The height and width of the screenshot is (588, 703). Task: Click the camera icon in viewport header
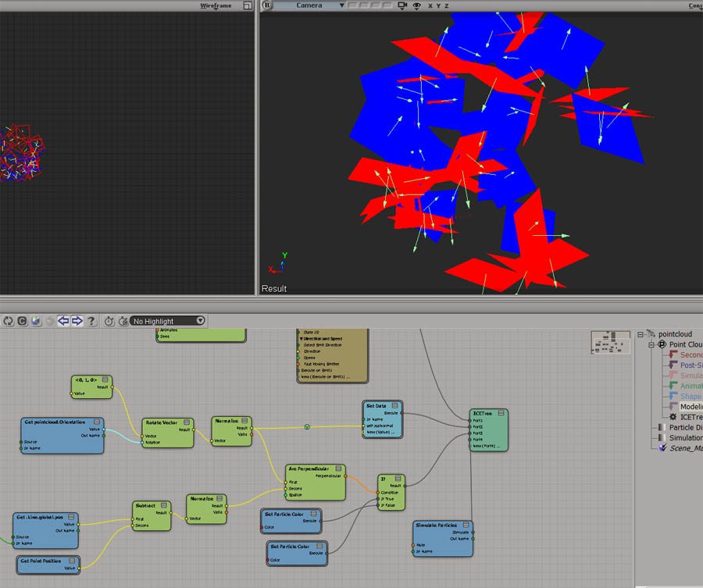(x=403, y=5)
